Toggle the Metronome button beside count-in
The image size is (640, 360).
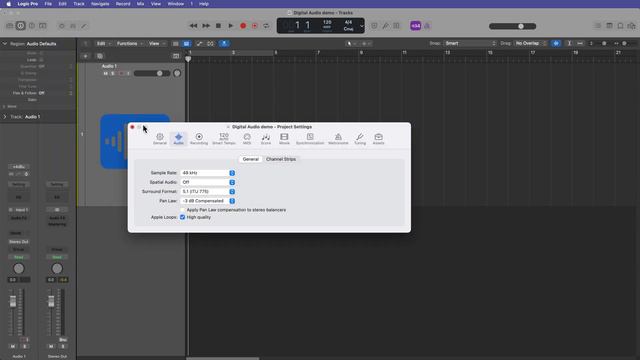tap(427, 26)
